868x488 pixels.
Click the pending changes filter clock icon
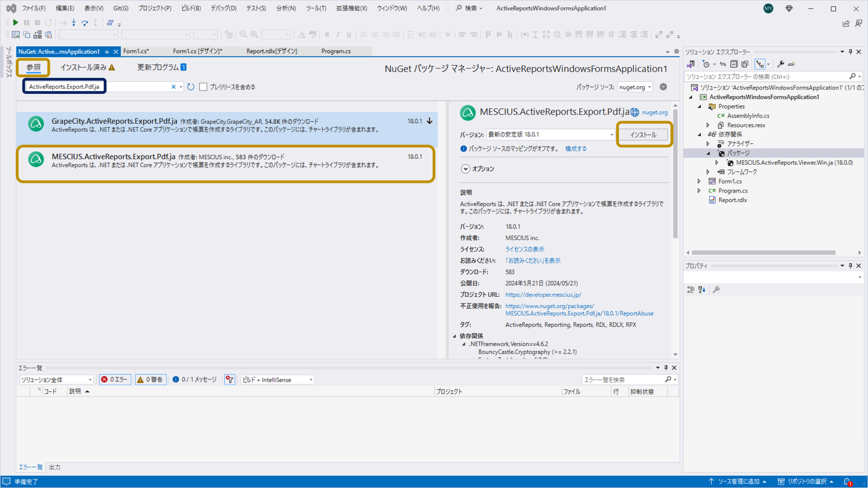click(706, 64)
